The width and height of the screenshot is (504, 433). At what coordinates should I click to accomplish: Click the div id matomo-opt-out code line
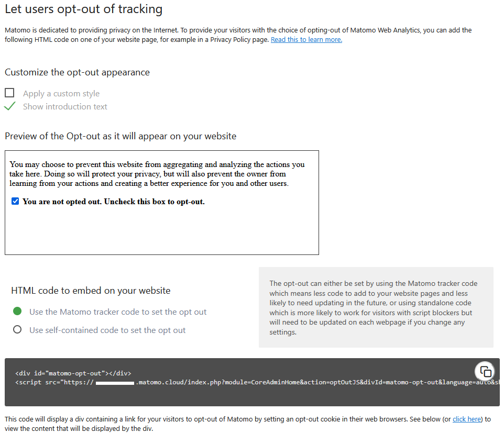[x=73, y=373]
